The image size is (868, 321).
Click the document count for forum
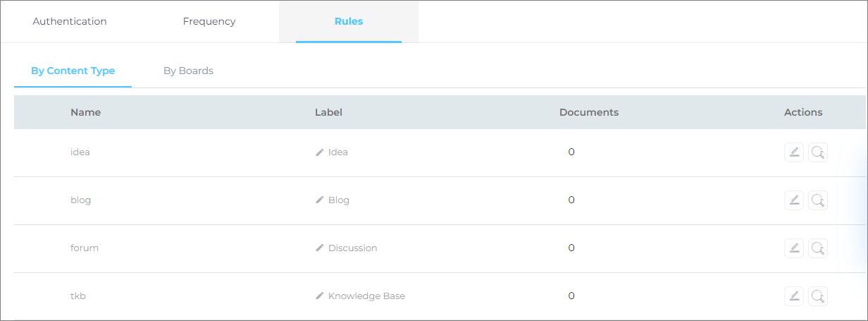tap(571, 248)
